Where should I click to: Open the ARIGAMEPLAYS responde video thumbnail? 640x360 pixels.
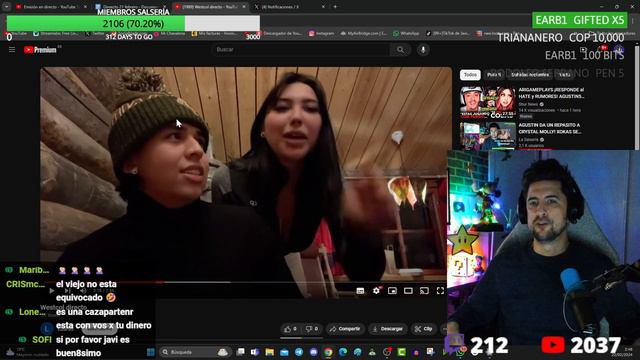[488, 102]
